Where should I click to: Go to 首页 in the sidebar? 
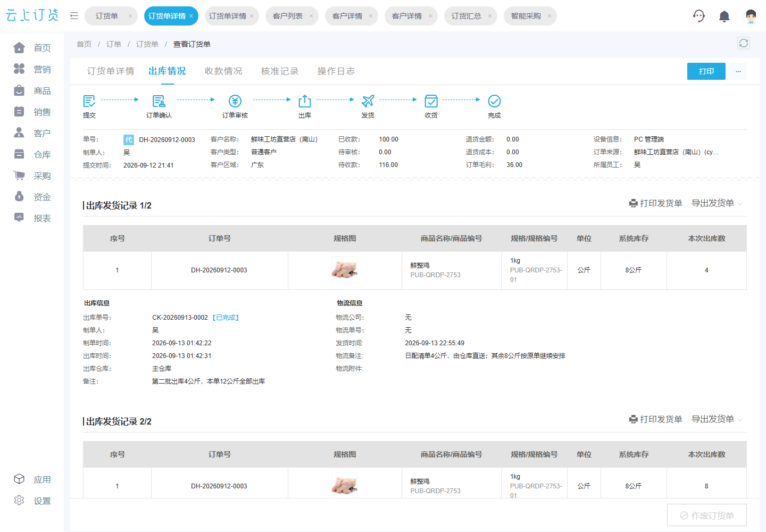click(32, 48)
